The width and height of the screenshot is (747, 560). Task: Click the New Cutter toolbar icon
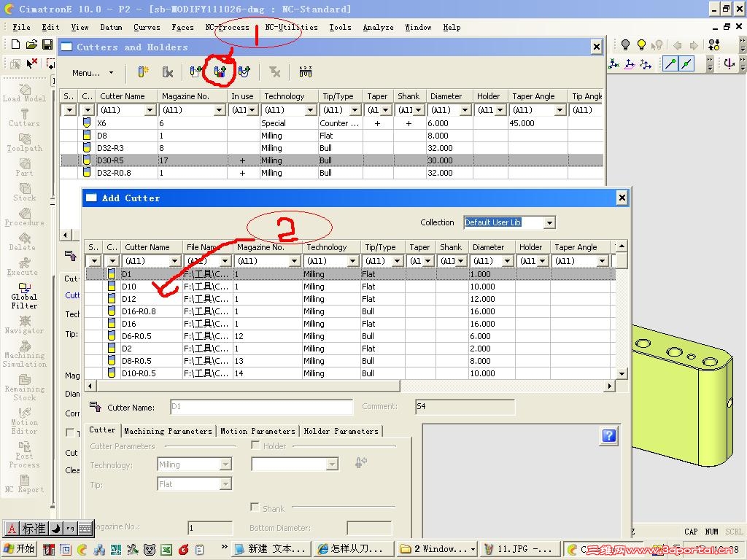tap(143, 72)
